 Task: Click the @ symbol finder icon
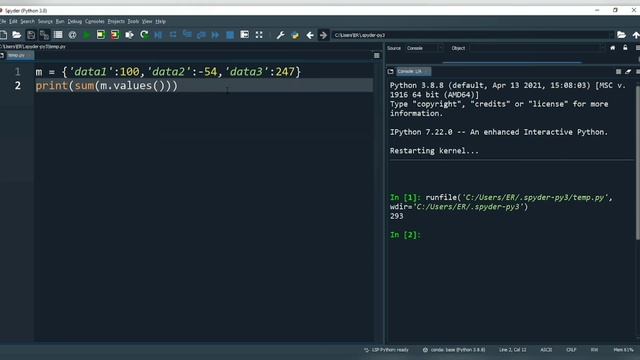coord(72,35)
